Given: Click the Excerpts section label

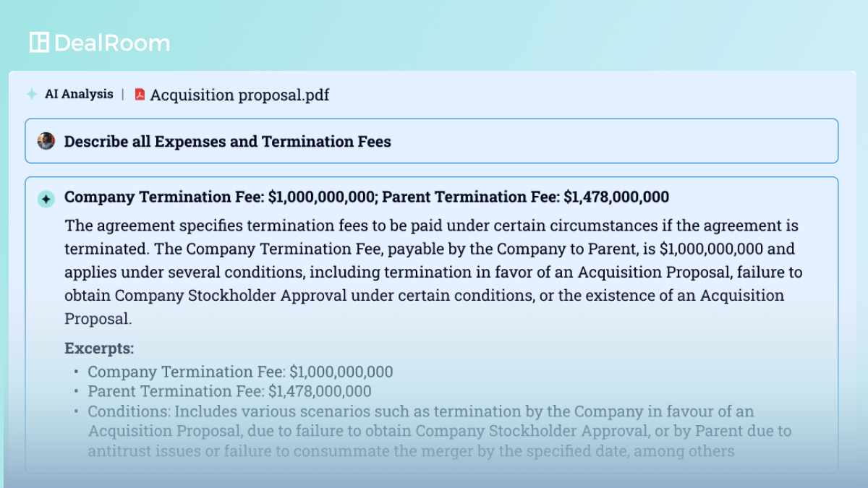Looking at the screenshot, I should (x=99, y=348).
